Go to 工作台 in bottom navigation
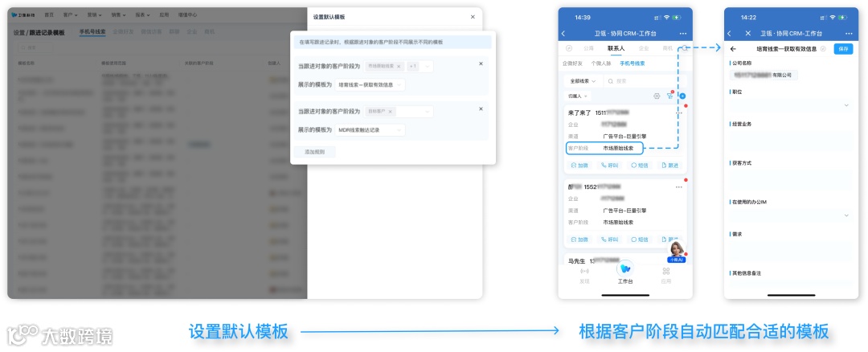This screenshot has height=352, width=868. [x=625, y=273]
